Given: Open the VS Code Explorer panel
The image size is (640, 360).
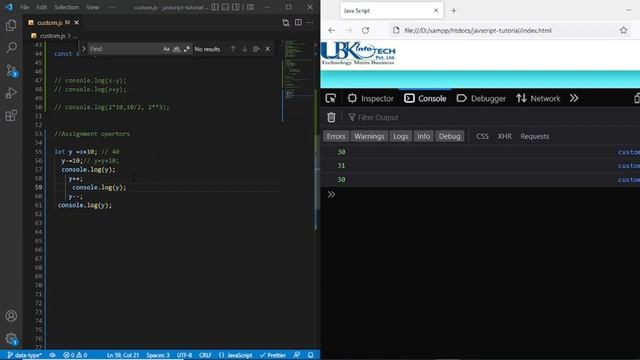Looking at the screenshot, I should point(11,26).
